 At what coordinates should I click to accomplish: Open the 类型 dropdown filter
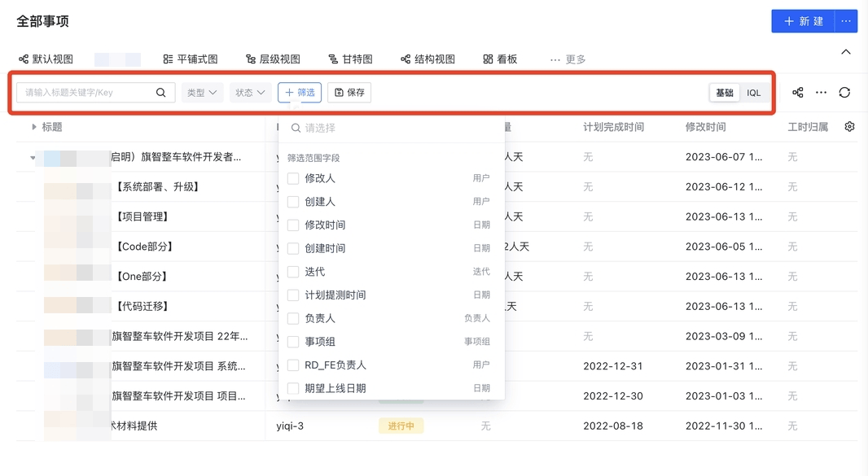pos(202,93)
